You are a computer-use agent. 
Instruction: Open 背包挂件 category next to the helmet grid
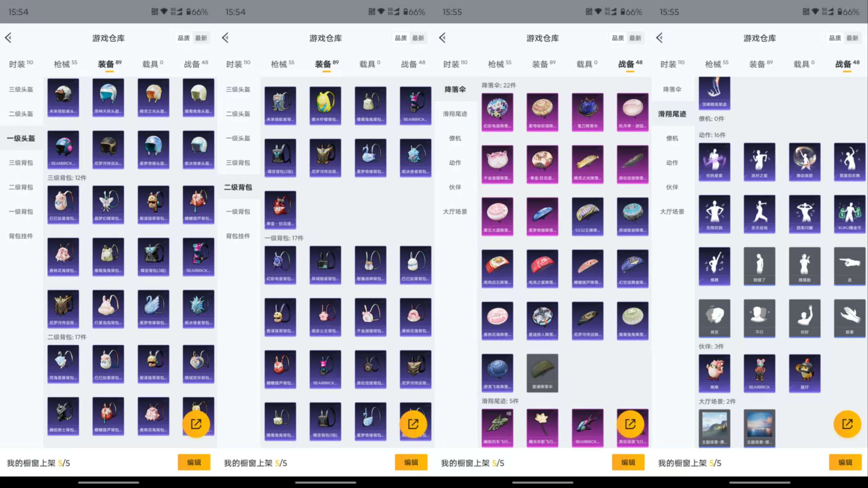[x=21, y=236]
